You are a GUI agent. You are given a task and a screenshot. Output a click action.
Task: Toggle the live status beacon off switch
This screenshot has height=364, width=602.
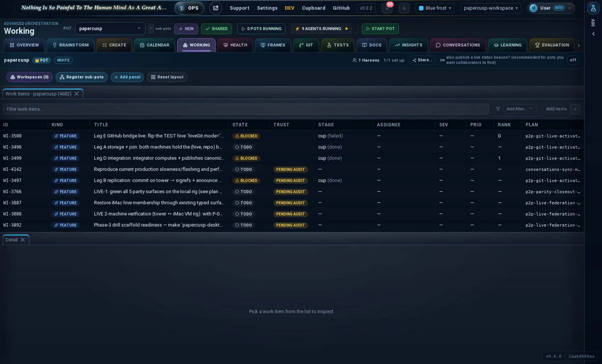573,60
